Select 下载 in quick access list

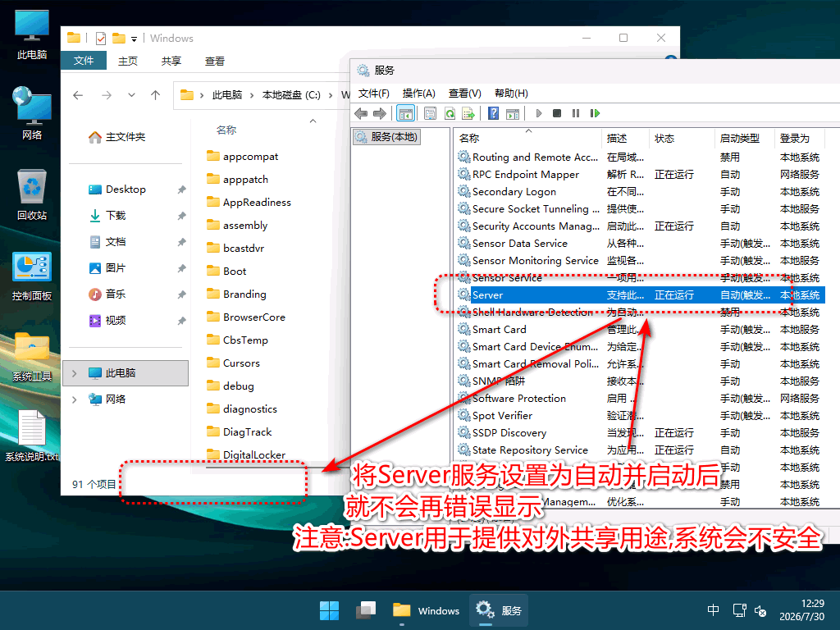pos(107,216)
